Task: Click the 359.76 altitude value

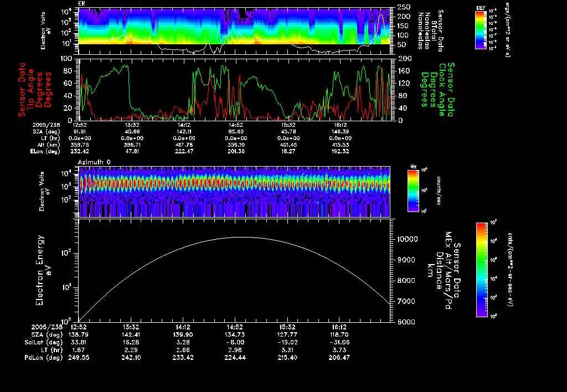Action: 81,144
